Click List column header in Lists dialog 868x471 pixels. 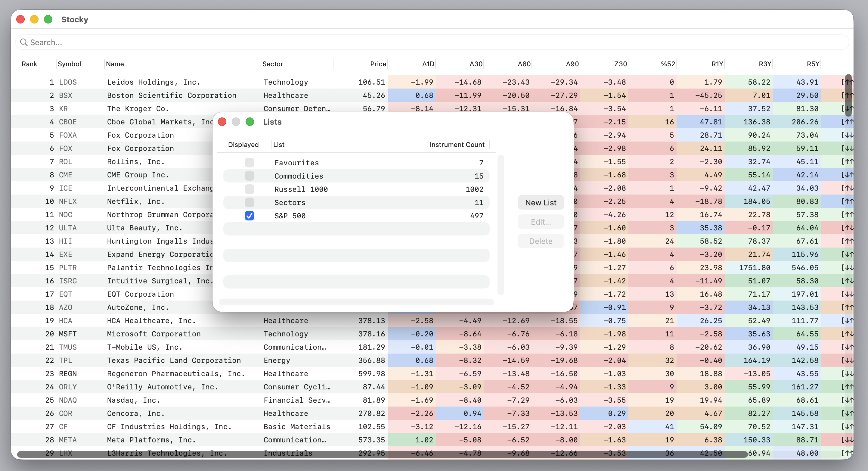coord(279,144)
